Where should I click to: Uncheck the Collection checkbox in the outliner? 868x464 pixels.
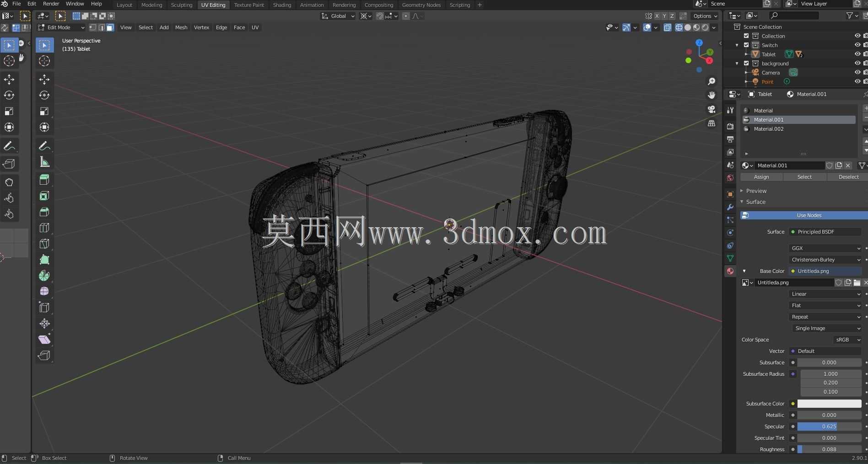click(746, 36)
